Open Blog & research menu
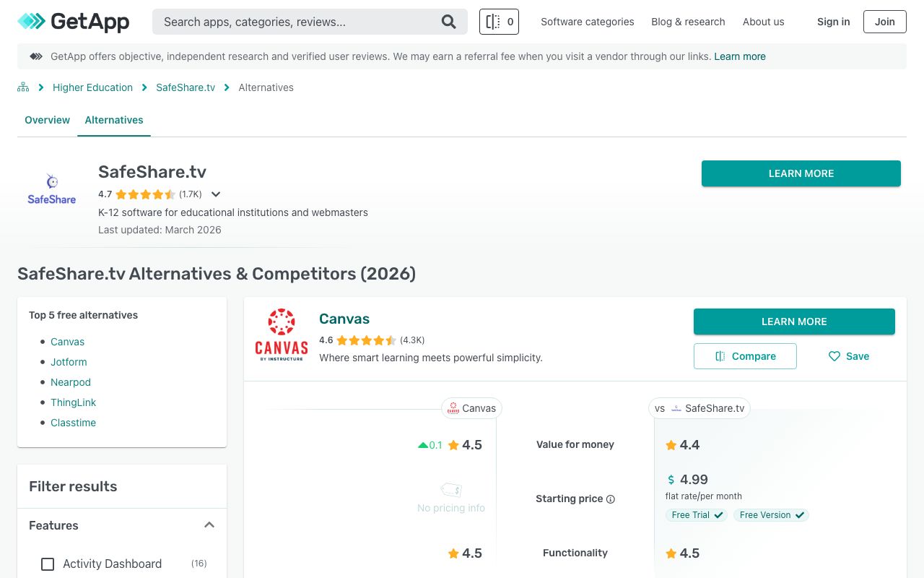This screenshot has height=578, width=924. pos(688,22)
